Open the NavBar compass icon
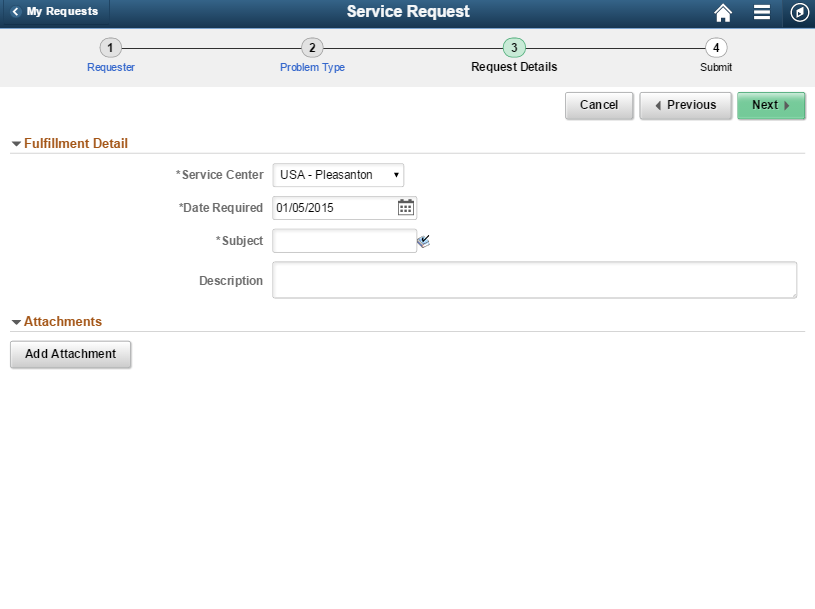This screenshot has width=815, height=609. point(798,12)
